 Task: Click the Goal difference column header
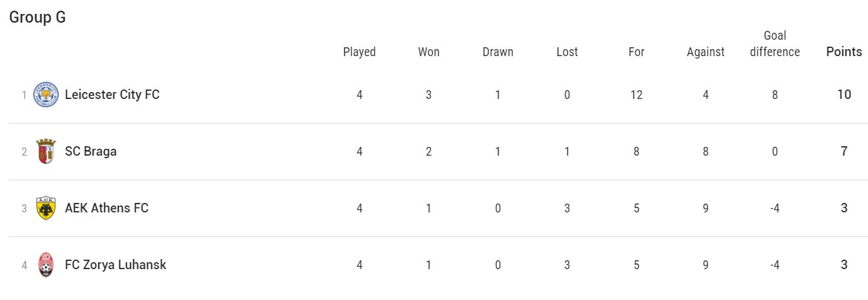click(775, 44)
